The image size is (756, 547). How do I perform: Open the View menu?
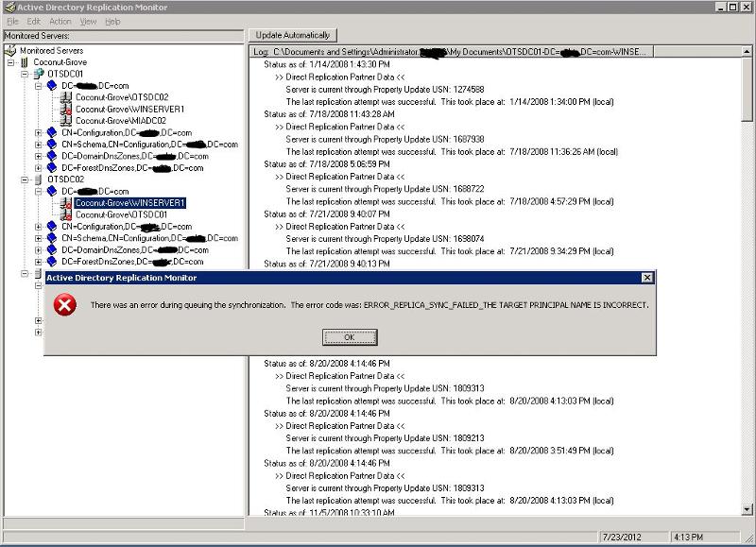(88, 21)
